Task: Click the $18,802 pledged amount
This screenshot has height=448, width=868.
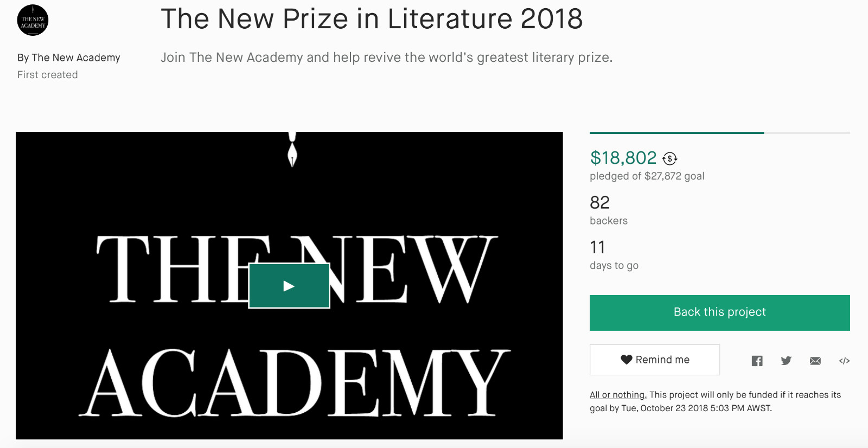Action: click(623, 158)
